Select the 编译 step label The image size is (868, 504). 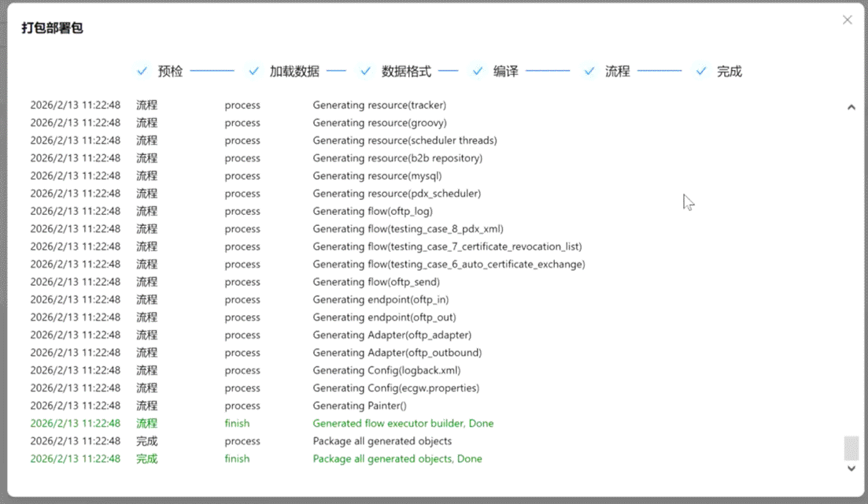(x=505, y=72)
